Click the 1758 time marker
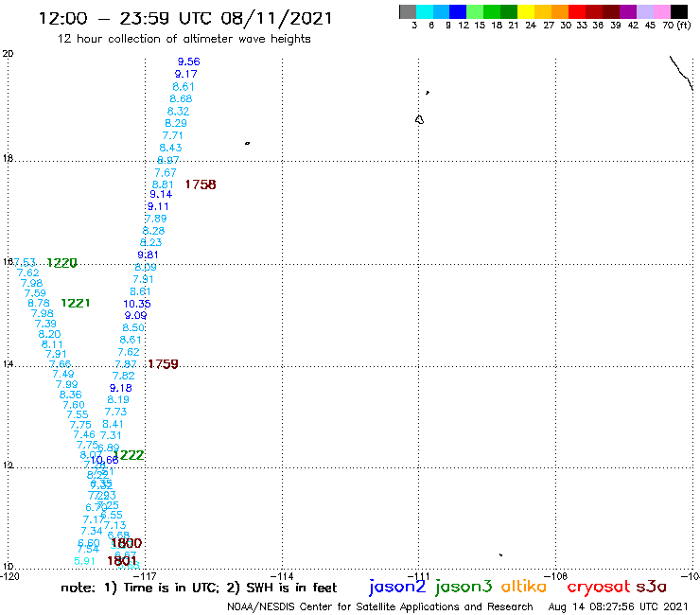This screenshot has width=700, height=615. coord(201,184)
